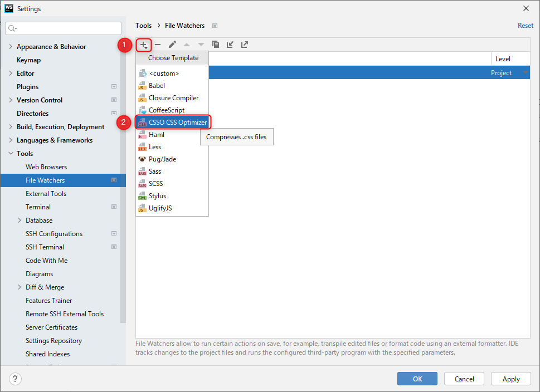Open Diagrams settings
Viewport: 540px width, 392px height.
point(39,274)
